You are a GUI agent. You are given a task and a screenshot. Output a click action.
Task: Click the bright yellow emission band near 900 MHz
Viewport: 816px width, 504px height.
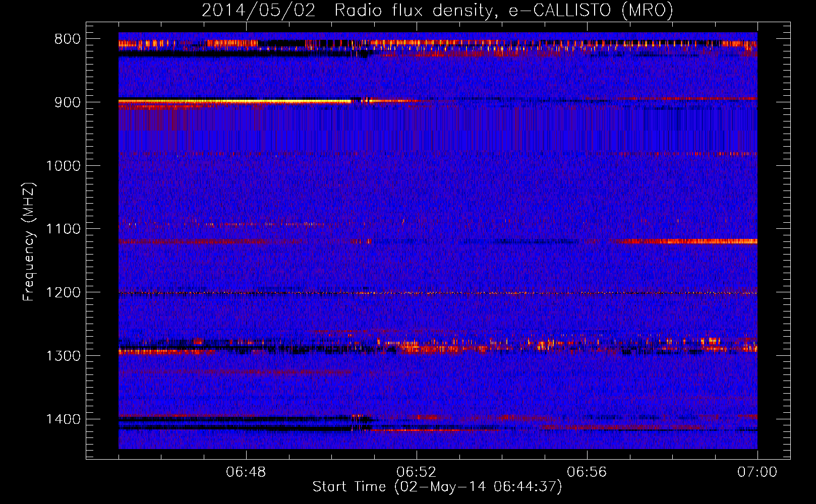[x=235, y=101]
